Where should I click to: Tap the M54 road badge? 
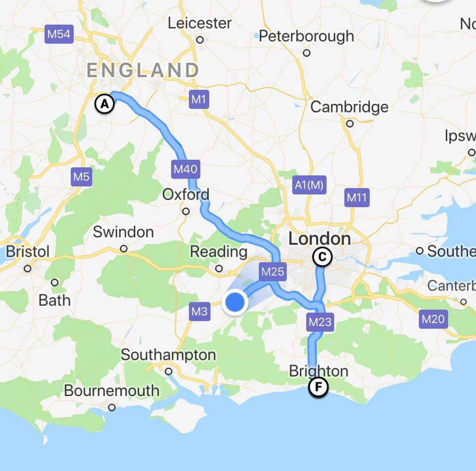(x=59, y=34)
